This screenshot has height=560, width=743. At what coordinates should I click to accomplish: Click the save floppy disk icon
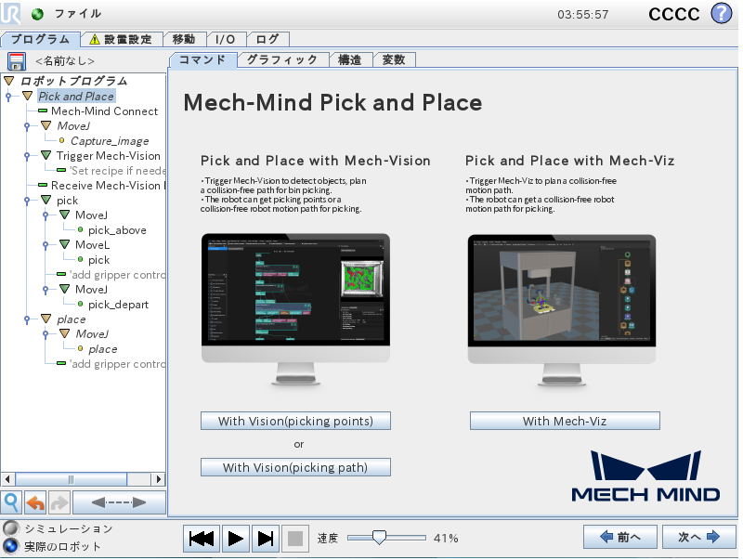[17, 61]
